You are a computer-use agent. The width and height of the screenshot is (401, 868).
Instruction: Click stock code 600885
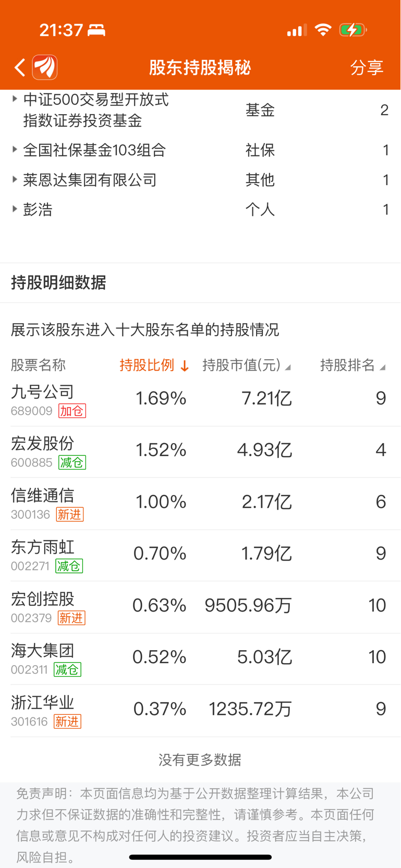(x=32, y=462)
